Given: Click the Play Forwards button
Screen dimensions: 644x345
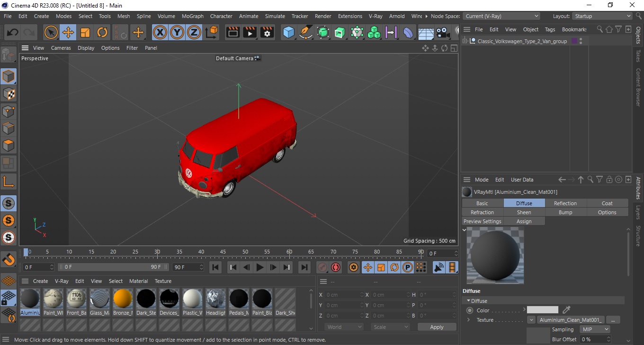Looking at the screenshot, I should coord(259,267).
